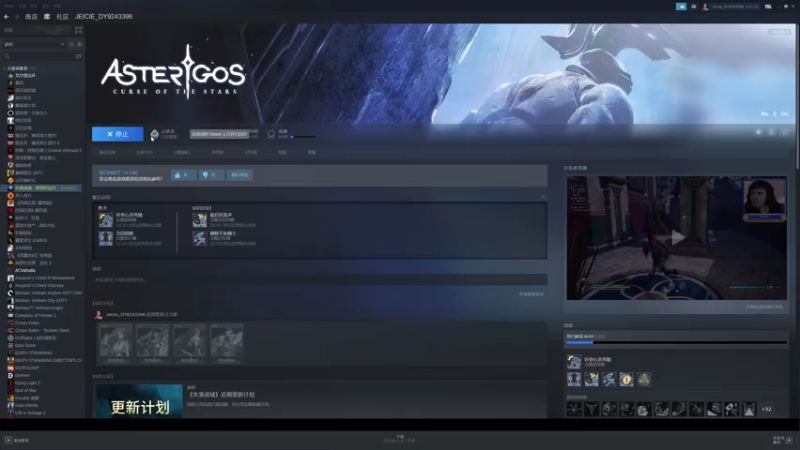Select Life is Strange 2 in library
800x450 pixels.
[x=30, y=413]
